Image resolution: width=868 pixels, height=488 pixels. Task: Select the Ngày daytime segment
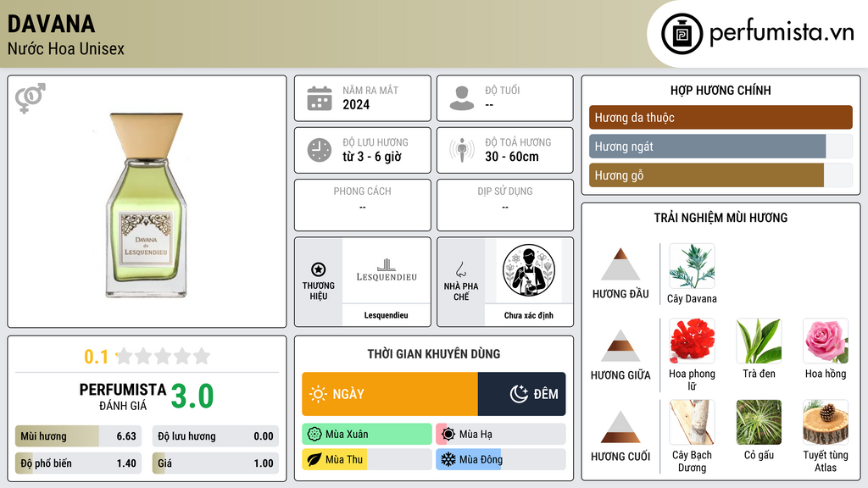[390, 394]
